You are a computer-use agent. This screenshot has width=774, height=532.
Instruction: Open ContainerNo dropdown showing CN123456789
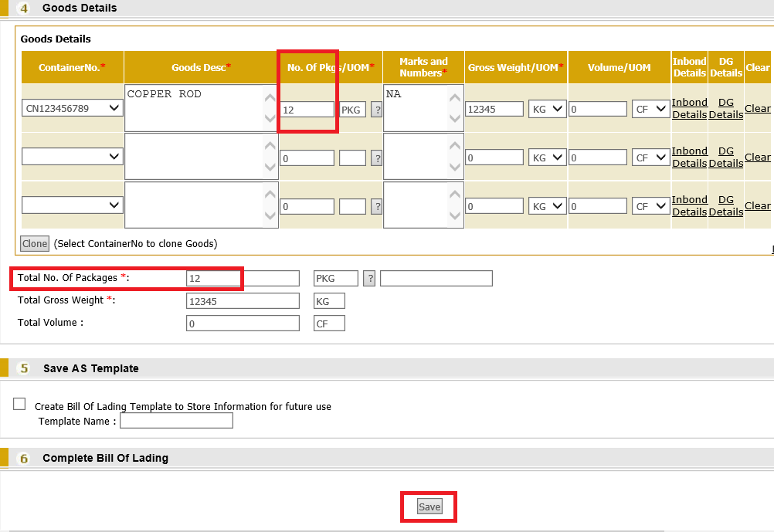72,108
